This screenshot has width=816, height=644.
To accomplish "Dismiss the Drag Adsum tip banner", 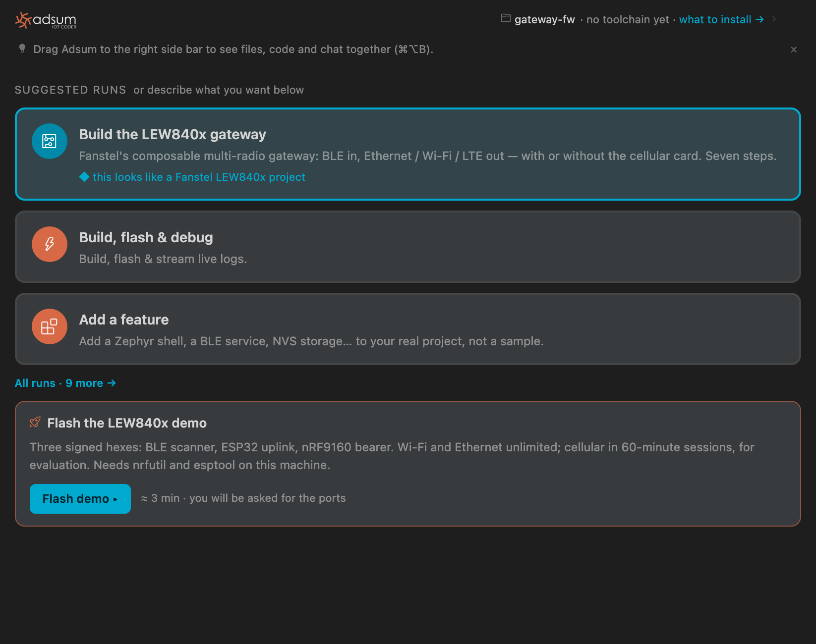I will point(794,50).
